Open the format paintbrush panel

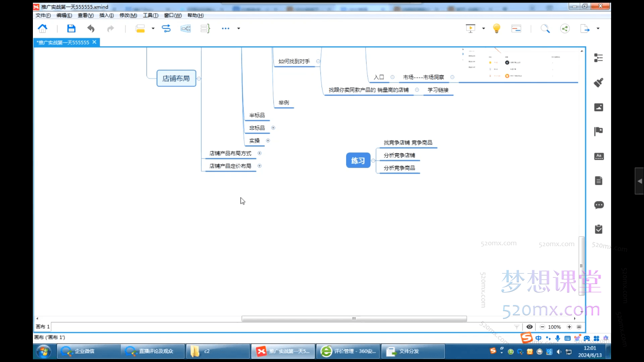pos(598,82)
